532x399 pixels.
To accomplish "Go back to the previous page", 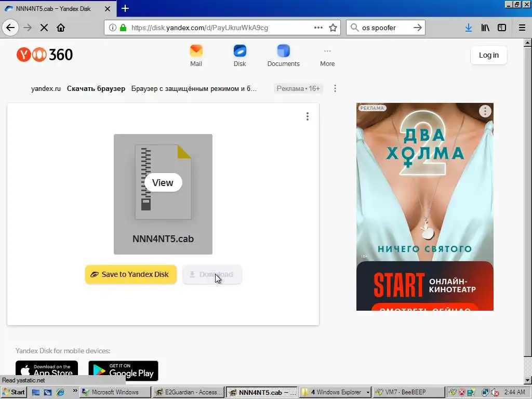I will pyautogui.click(x=10, y=28).
